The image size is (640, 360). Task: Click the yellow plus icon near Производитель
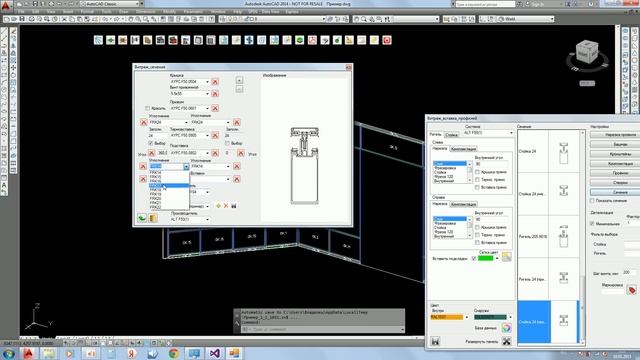click(218, 206)
